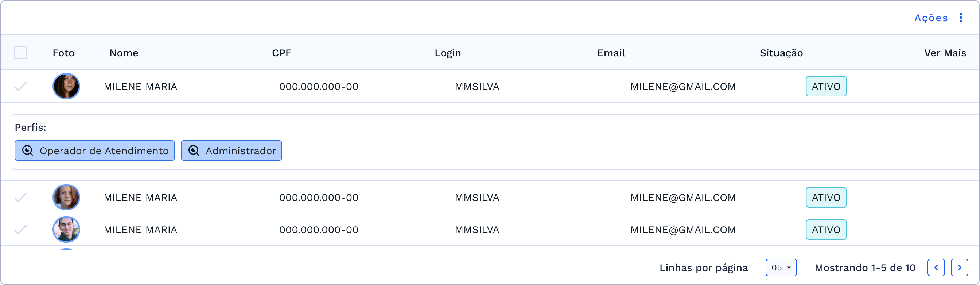Select the second user row's checkmark
Image resolution: width=980 pixels, height=285 pixels.
(x=20, y=197)
